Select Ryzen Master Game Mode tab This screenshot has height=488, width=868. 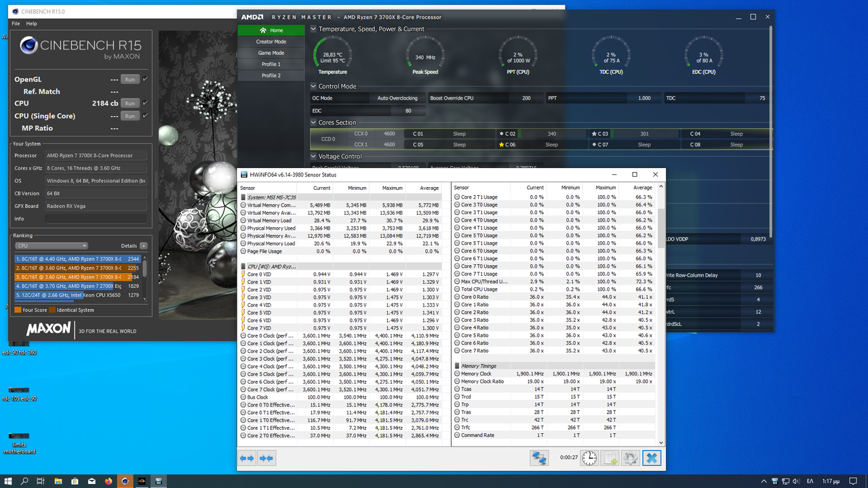point(271,53)
